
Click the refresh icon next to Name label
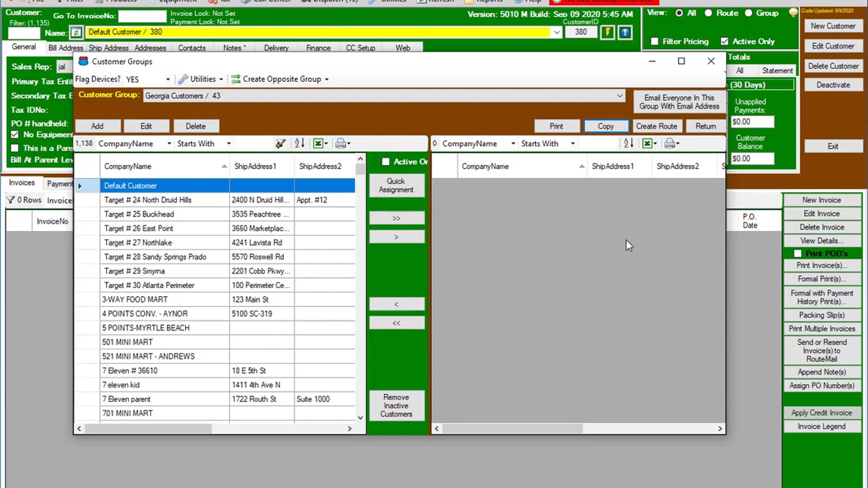(76, 33)
